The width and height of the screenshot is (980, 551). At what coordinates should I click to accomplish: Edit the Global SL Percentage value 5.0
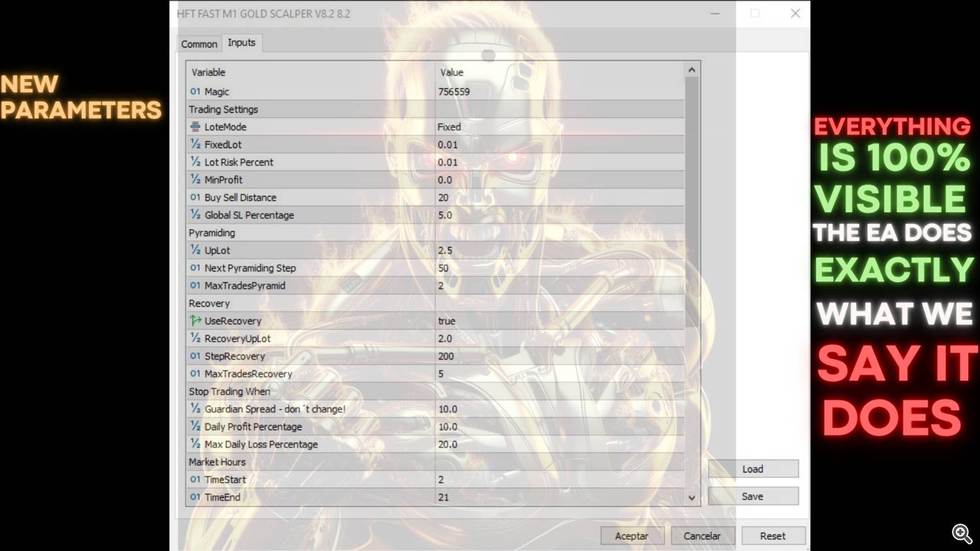coord(560,215)
